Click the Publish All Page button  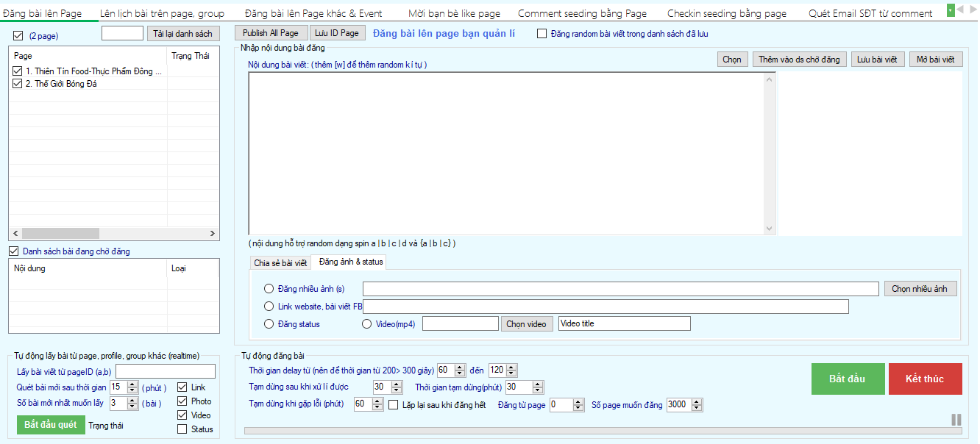click(271, 32)
